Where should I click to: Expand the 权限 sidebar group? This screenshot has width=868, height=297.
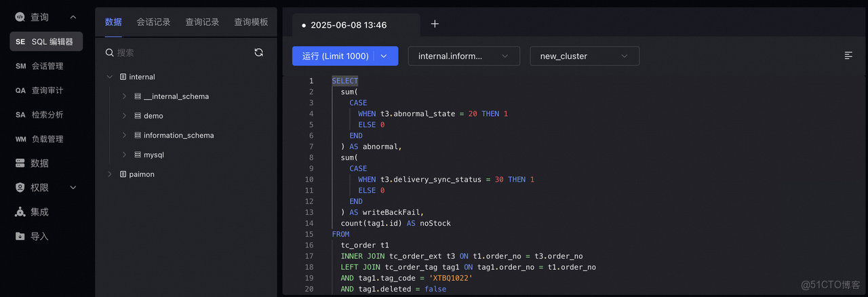pyautogui.click(x=73, y=188)
